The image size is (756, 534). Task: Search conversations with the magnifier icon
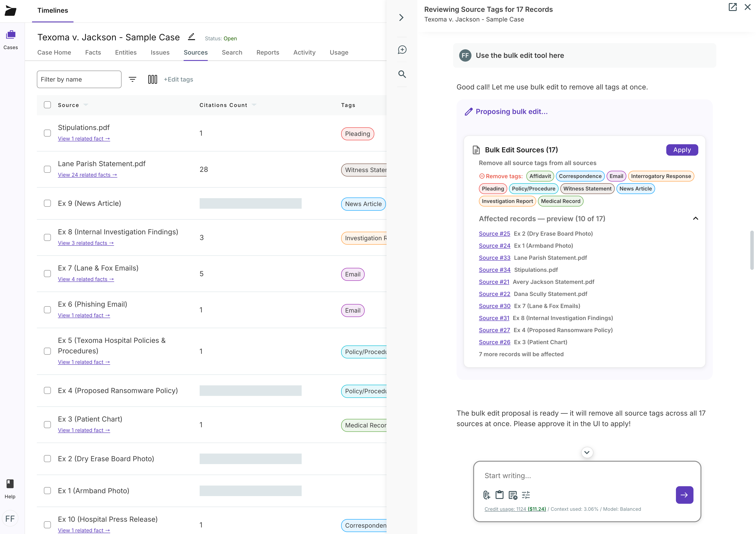(402, 74)
